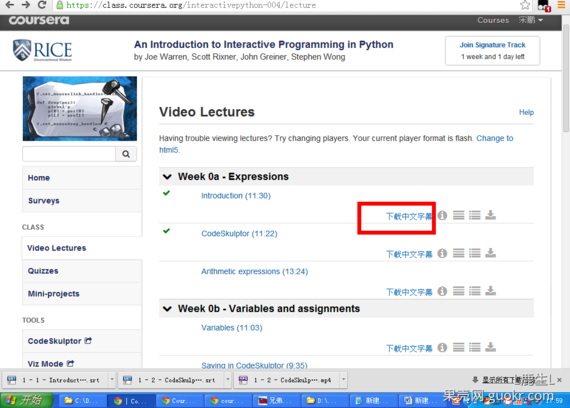This screenshot has height=408, width=570.
Task: Click the Rice University logo
Action: pos(43,50)
